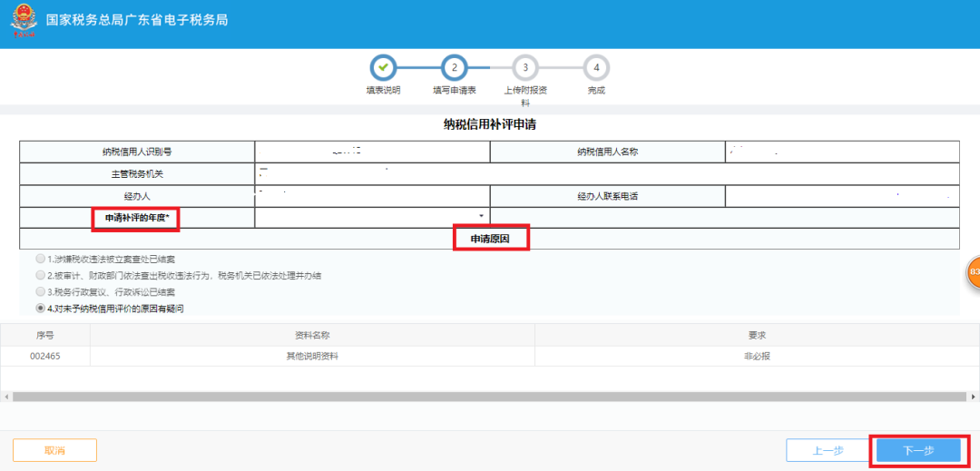The width and height of the screenshot is (980, 471).
Task: Click the 资料名称 column header
Action: point(312,335)
